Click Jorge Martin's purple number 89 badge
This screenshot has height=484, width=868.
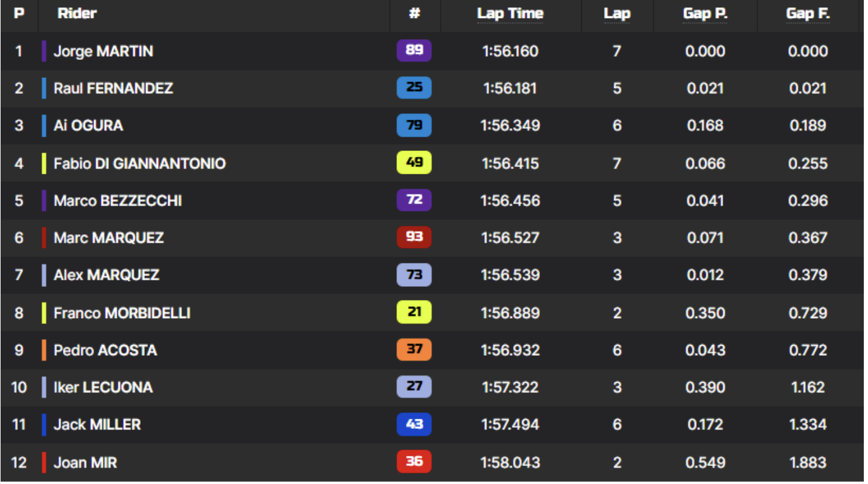coord(414,50)
